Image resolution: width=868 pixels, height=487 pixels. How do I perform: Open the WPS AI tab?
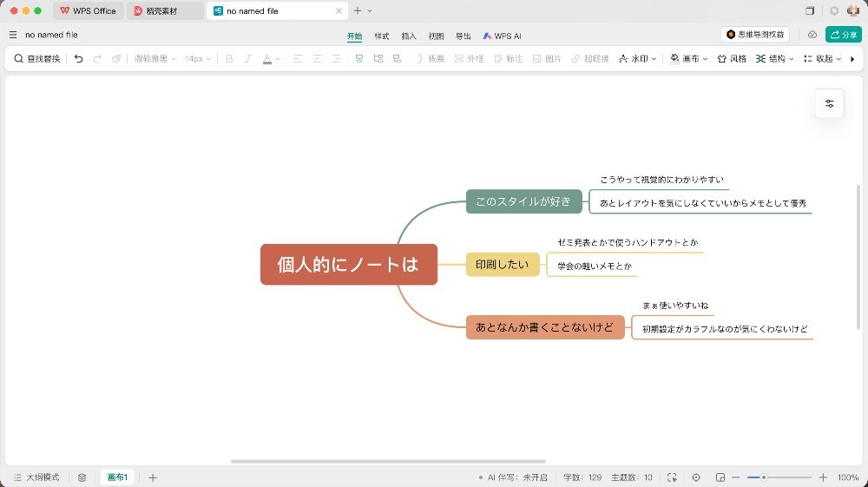pos(502,36)
